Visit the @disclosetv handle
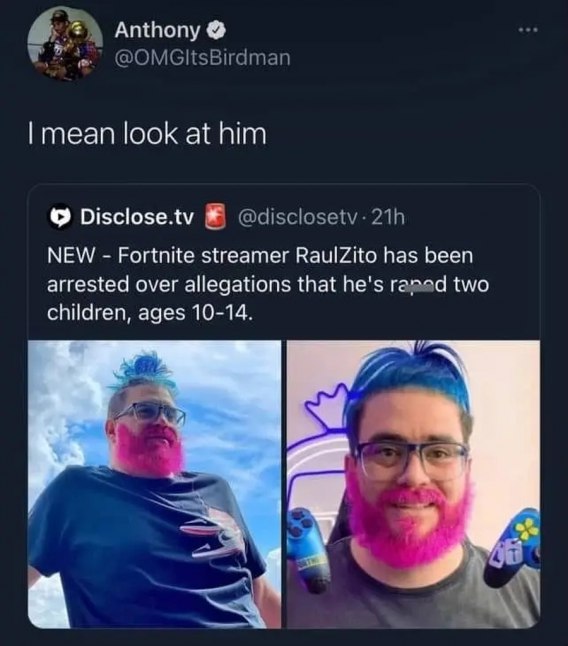The height and width of the screenshot is (646, 568). point(297,217)
